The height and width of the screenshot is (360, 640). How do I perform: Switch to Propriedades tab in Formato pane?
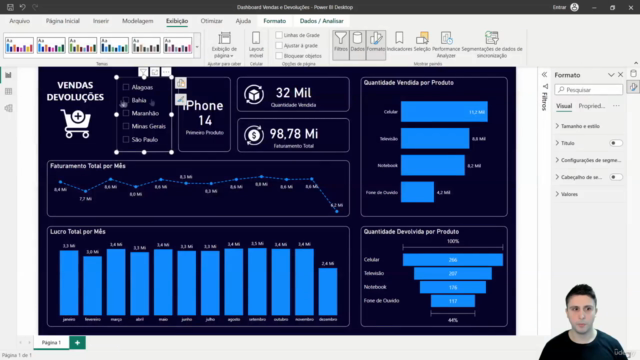coord(591,106)
